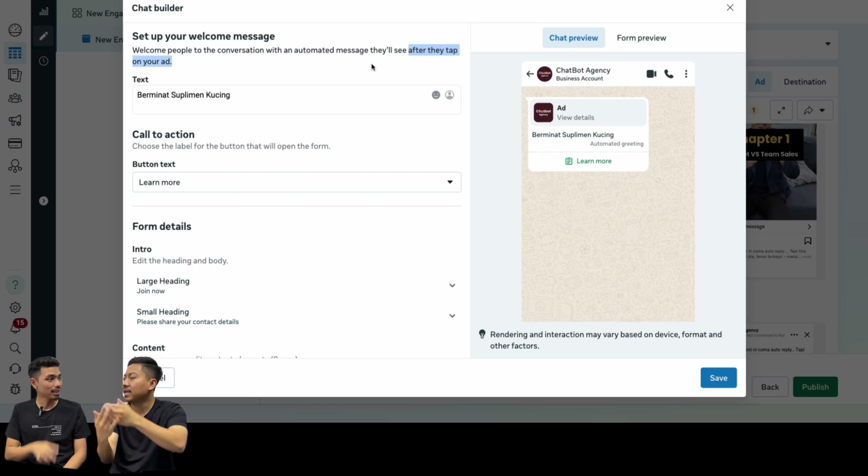Open the share dropdown in ad preview
Image resolution: width=868 pixels, height=476 pixels.
(815, 110)
